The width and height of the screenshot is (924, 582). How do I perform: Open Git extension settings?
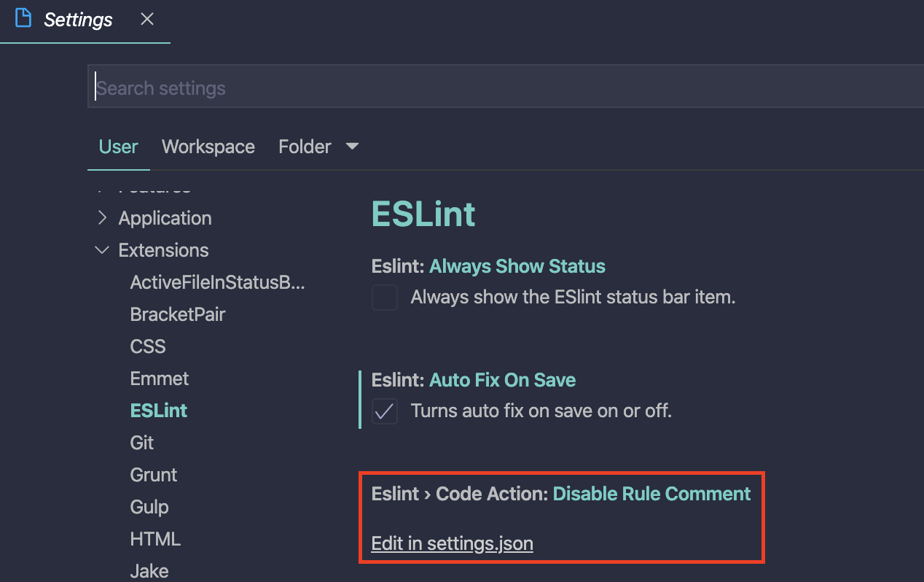click(142, 443)
